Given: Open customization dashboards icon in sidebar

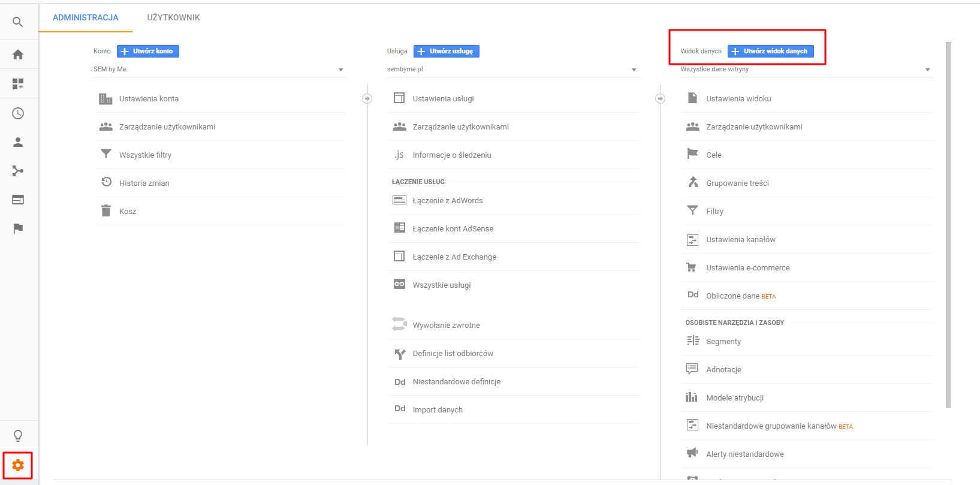Looking at the screenshot, I should [x=18, y=84].
